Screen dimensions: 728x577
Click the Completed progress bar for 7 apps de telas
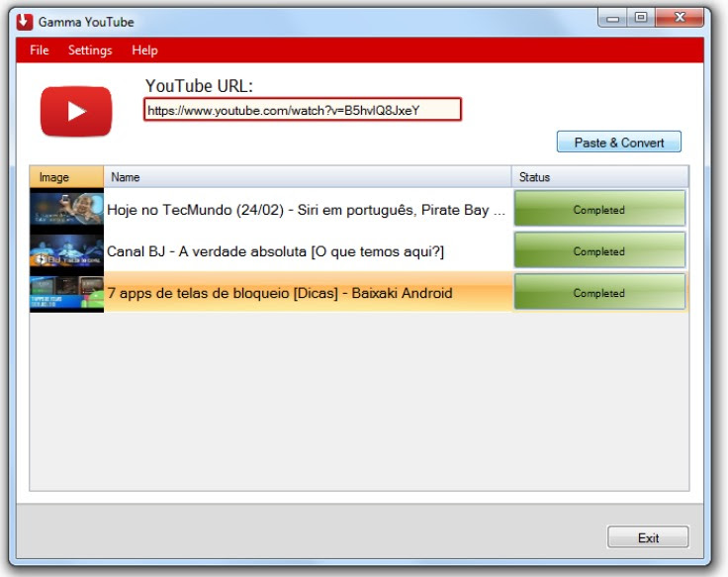[x=599, y=292]
